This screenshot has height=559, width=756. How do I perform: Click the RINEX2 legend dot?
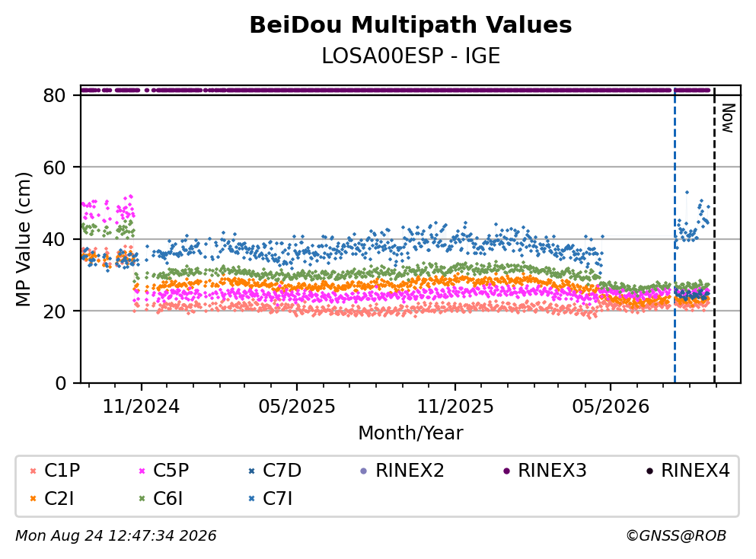tap(364, 471)
